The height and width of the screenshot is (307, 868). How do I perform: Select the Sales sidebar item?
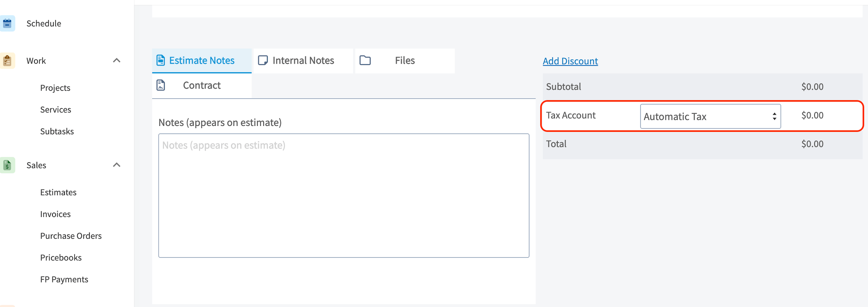(36, 165)
